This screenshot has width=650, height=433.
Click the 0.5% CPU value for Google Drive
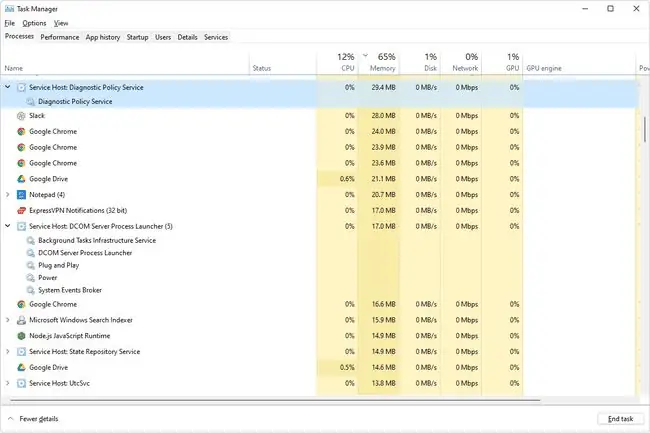tap(347, 368)
